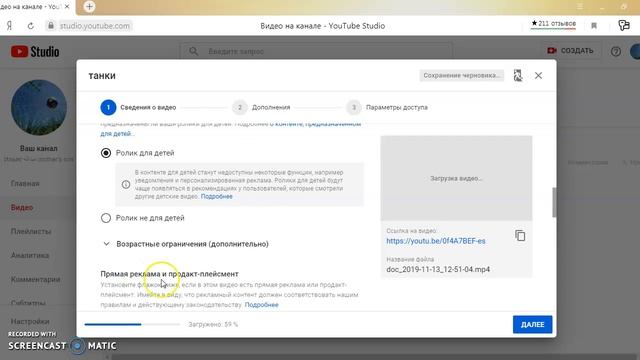Open 'Видео' in the sidebar
The height and width of the screenshot is (360, 640).
click(22, 207)
